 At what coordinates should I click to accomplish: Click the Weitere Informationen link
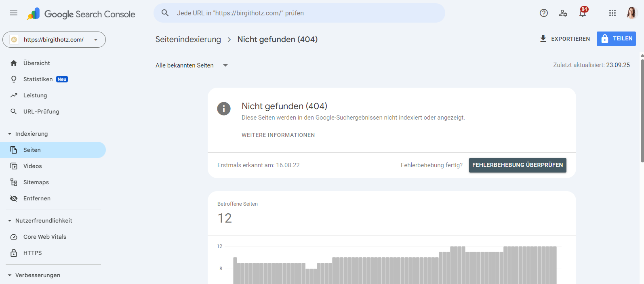tap(278, 135)
